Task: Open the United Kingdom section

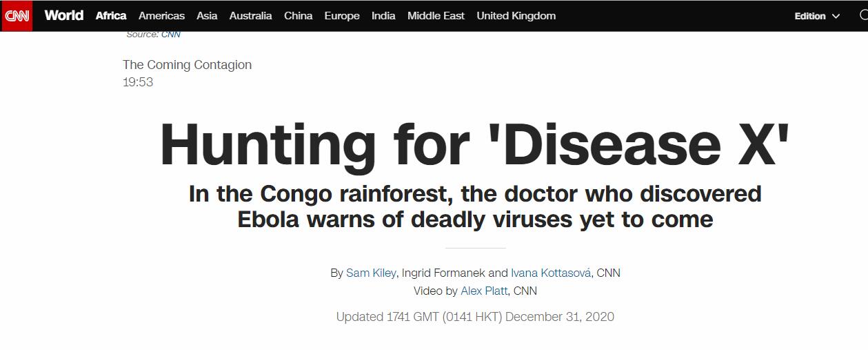Action: point(516,15)
